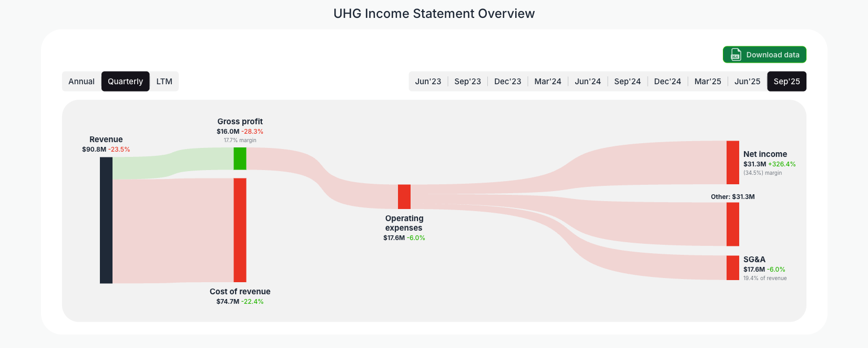Select the LTM period view
The height and width of the screenshot is (348, 868).
point(164,81)
